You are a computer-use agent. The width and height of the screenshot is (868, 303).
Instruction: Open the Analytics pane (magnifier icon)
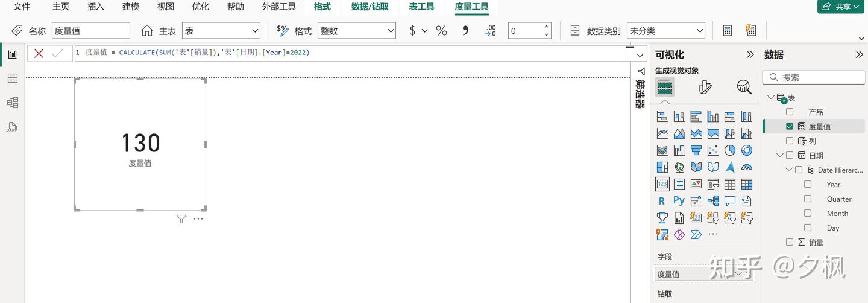click(744, 88)
